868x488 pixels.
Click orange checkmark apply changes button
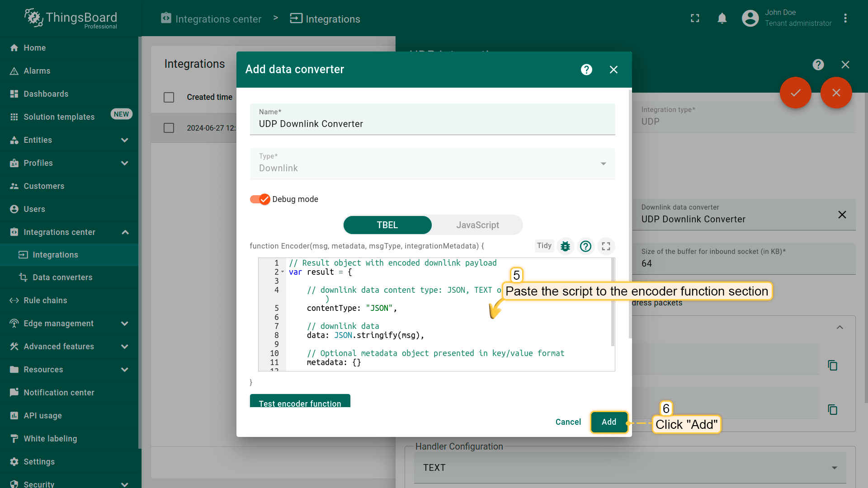pos(795,93)
